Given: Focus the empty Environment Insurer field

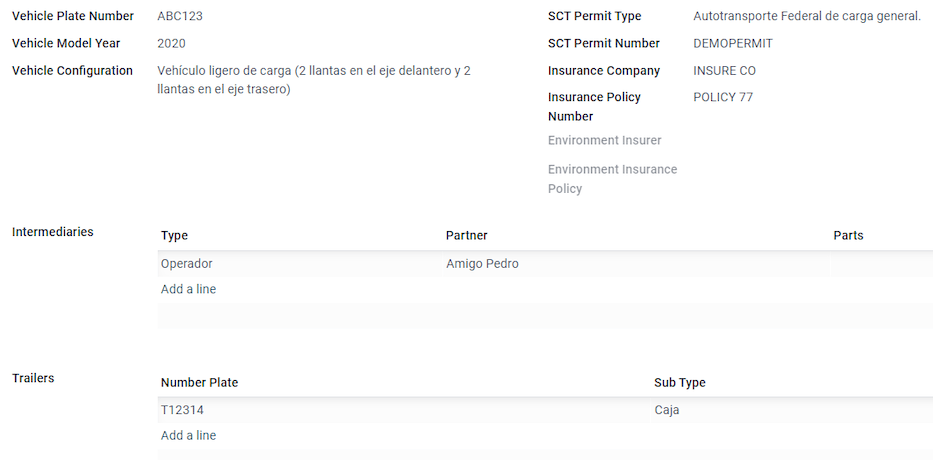Looking at the screenshot, I should (x=809, y=140).
